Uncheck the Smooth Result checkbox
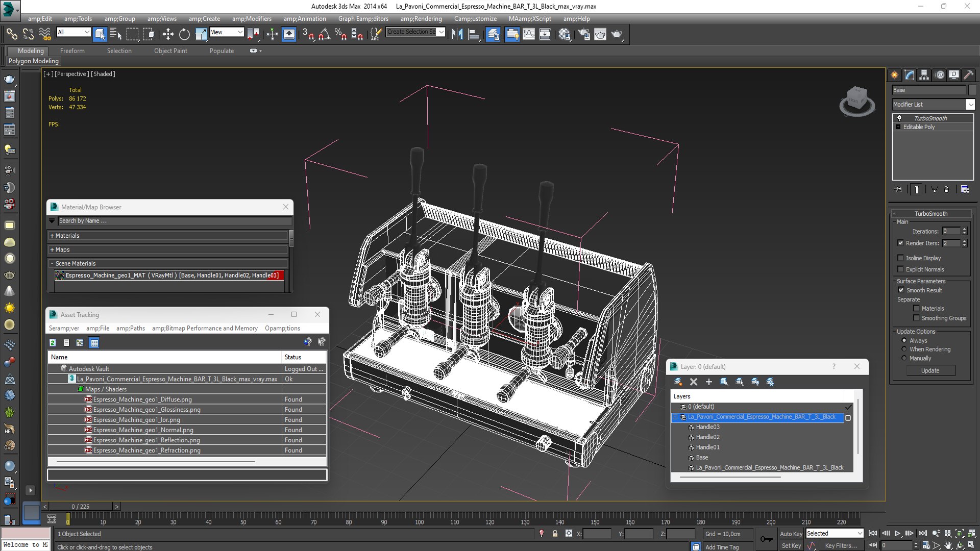The width and height of the screenshot is (980, 551). (x=901, y=290)
